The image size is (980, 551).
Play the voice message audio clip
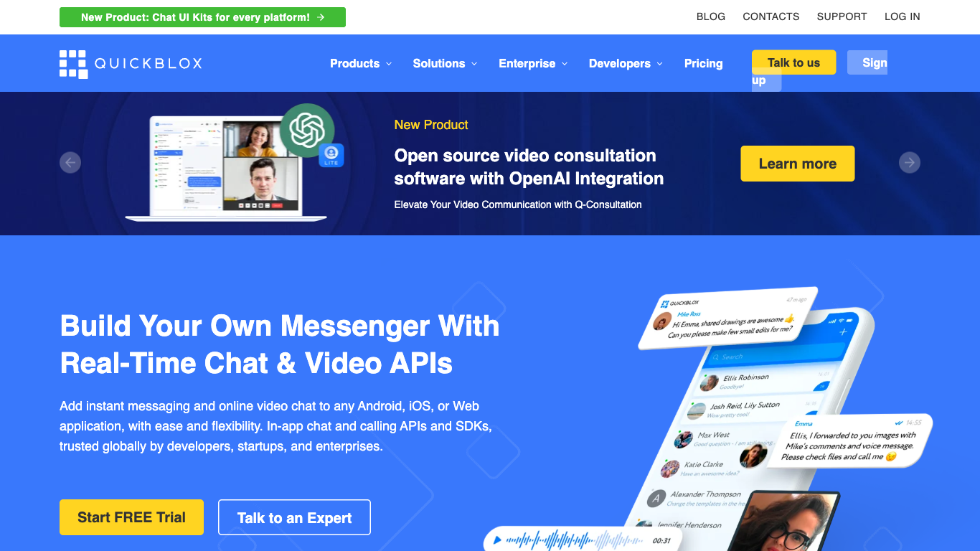497,540
